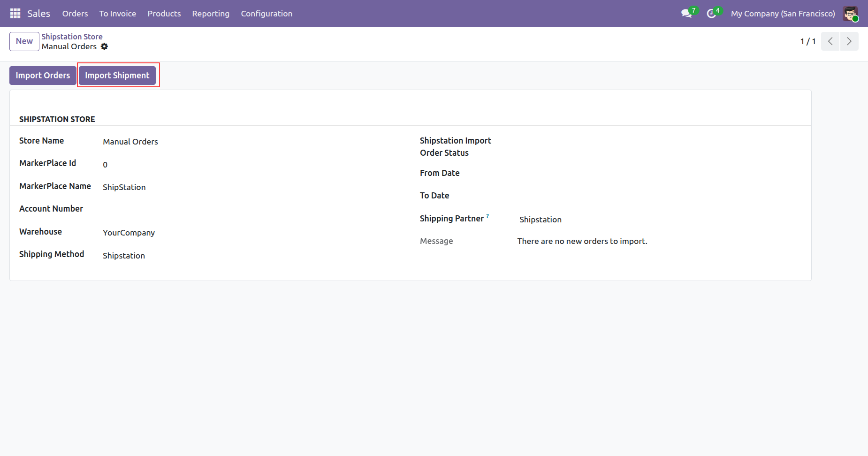This screenshot has width=868, height=456.
Task: Go to next record arrow
Action: [x=849, y=41]
